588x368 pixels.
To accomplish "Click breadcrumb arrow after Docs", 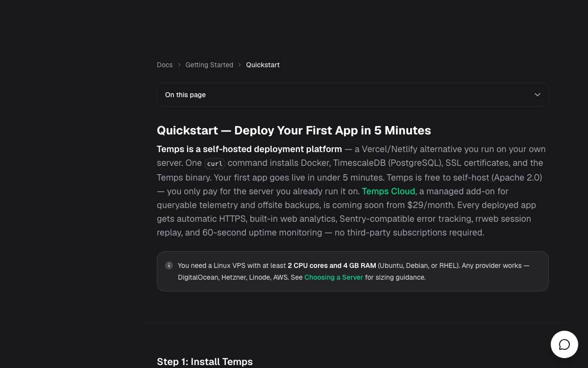I will (179, 65).
